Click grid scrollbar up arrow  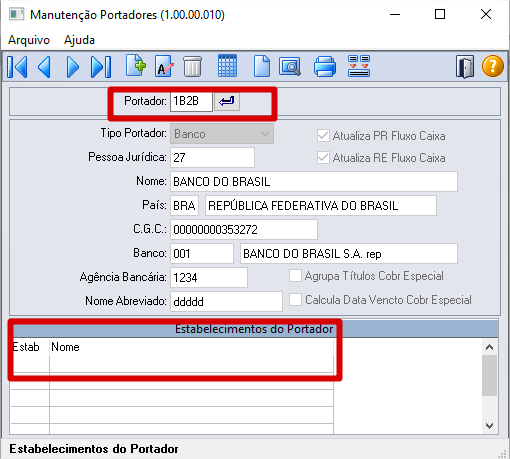[489, 347]
